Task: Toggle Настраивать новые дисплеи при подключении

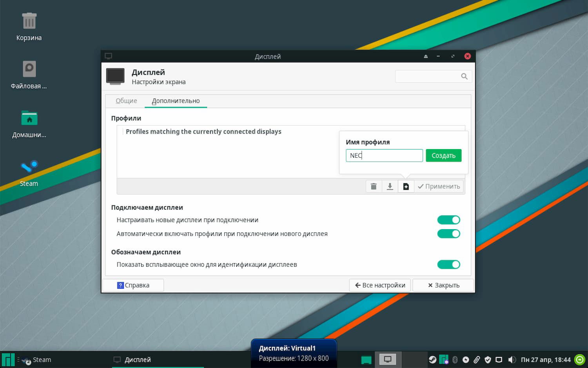Action: (448, 220)
